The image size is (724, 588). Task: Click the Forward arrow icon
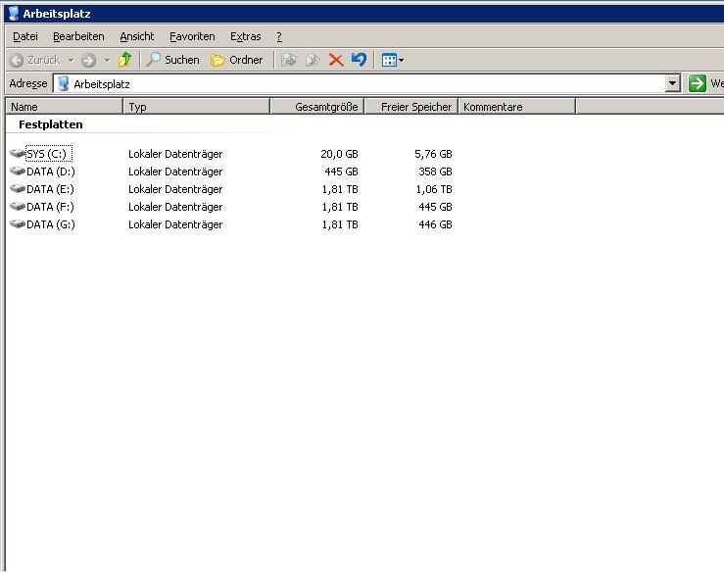coord(88,60)
